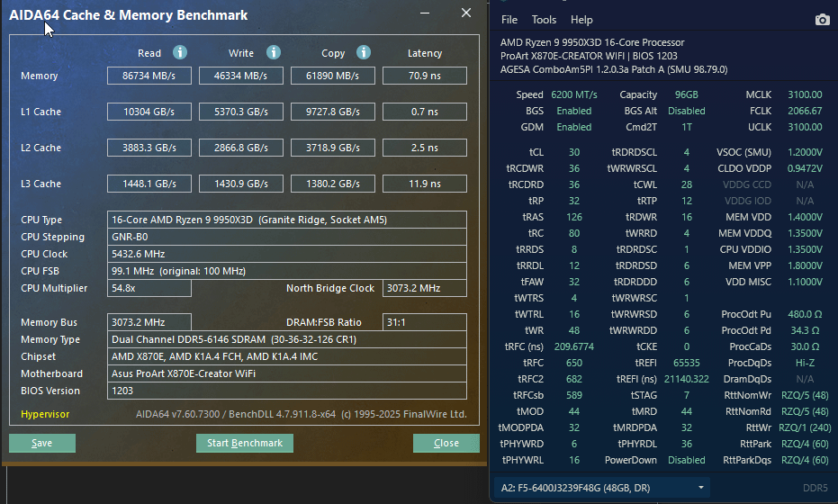Click tRAS value 126
The image size is (838, 504).
[x=574, y=217]
